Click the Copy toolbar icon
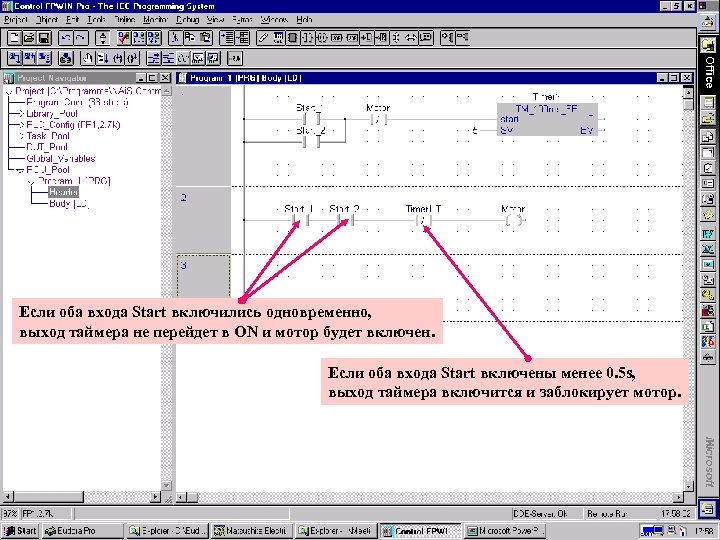Screen dimensions: 720x540 (x=190, y=38)
